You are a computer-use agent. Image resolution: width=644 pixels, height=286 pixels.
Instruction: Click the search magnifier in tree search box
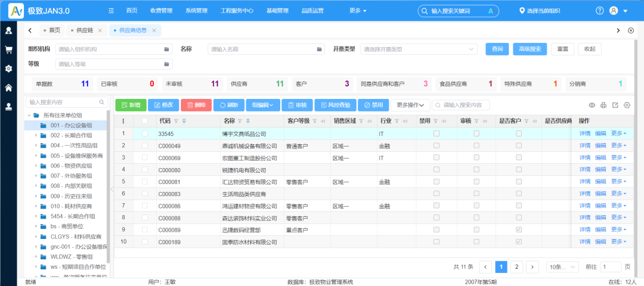[101, 102]
